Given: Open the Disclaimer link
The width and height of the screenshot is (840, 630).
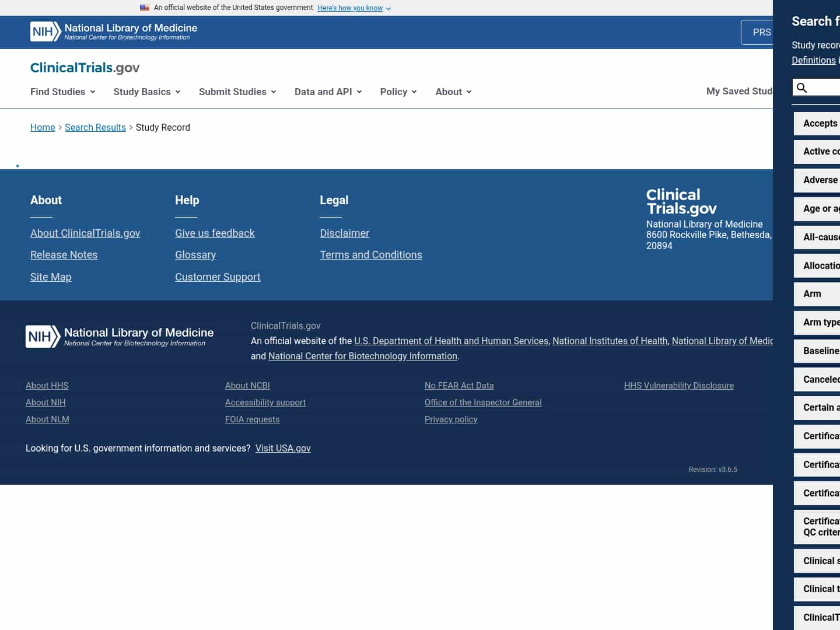Looking at the screenshot, I should [344, 233].
